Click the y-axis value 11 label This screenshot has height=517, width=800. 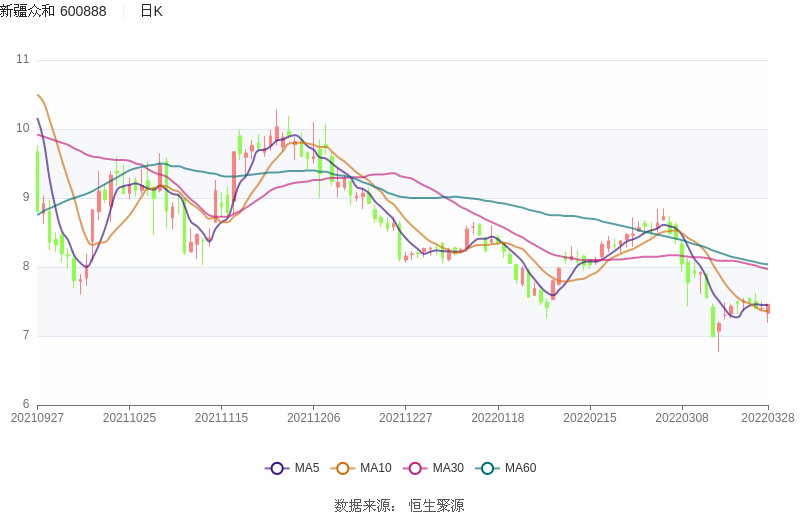tap(23, 60)
